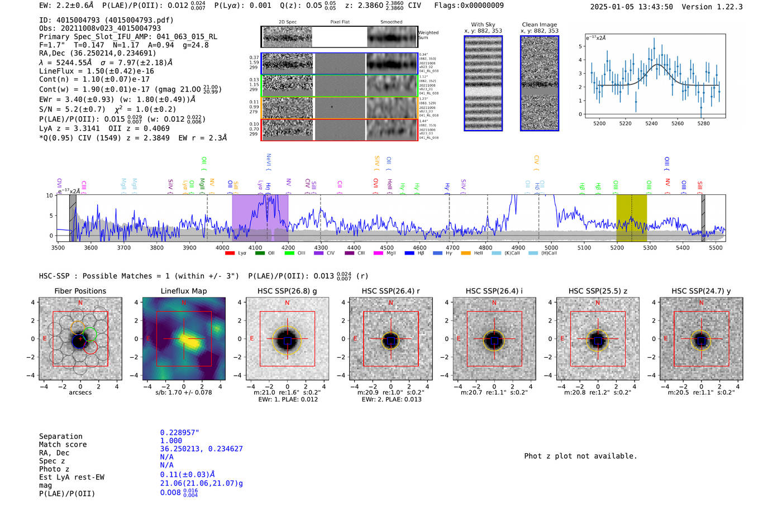Click the CIV purple legend swatch

pos(319,253)
